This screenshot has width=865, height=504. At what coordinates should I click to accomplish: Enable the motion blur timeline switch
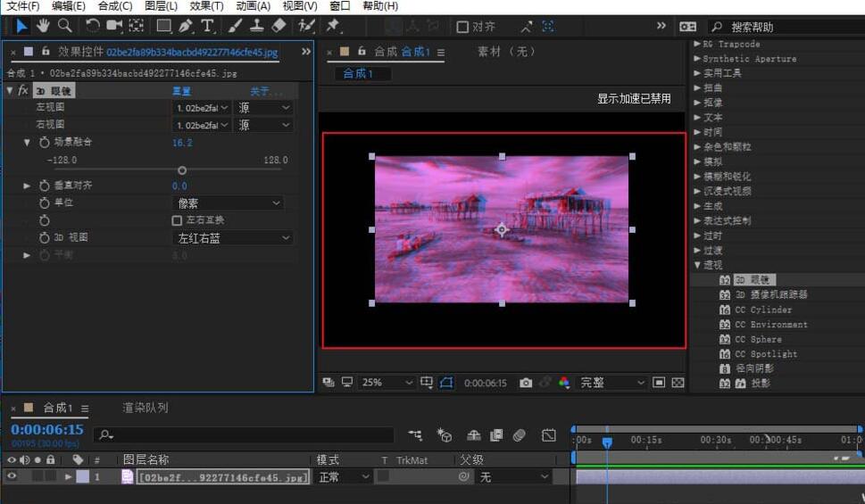520,435
